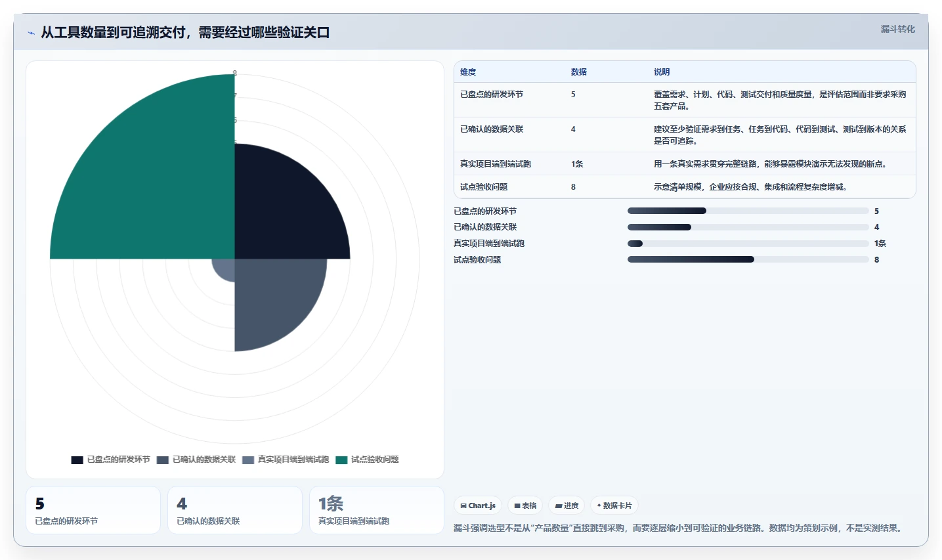Select the 数据卡片 tag
The height and width of the screenshot is (560, 942).
(x=614, y=506)
